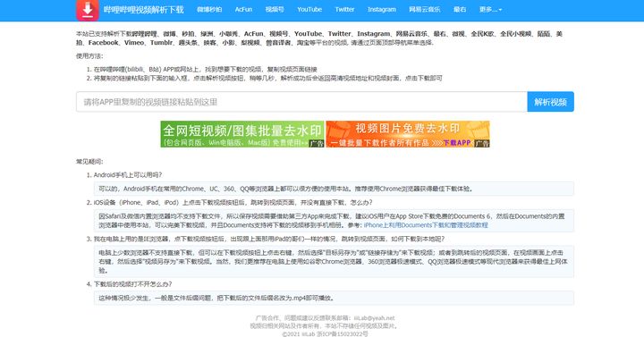644x337 pixels.
Task: Open the orange 视频图片免费去水印 banner
Action: click(x=408, y=134)
